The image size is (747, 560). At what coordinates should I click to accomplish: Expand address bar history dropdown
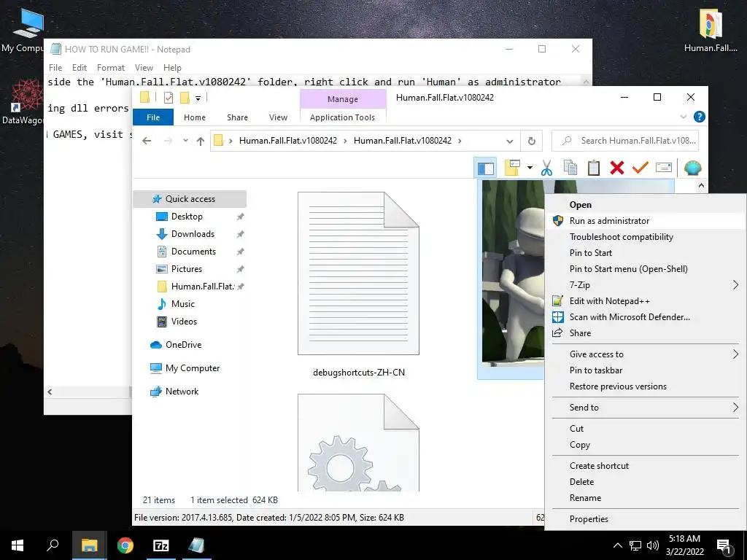click(509, 141)
